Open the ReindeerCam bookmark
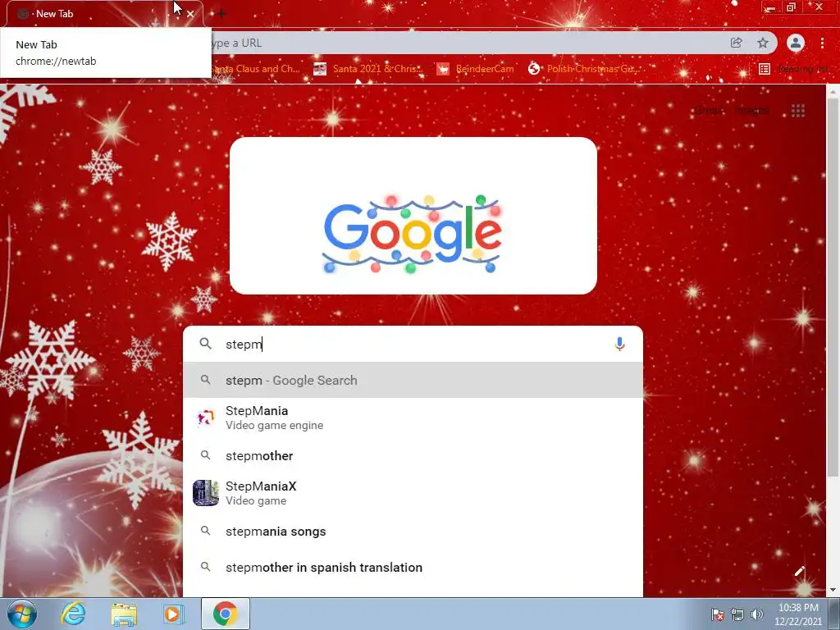This screenshot has height=630, width=840. point(475,69)
